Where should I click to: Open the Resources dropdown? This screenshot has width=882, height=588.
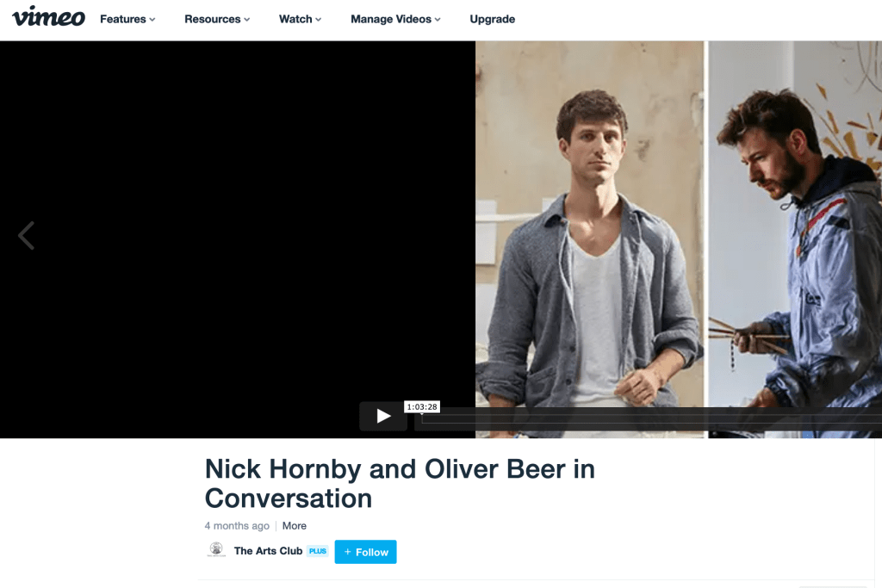point(217,19)
